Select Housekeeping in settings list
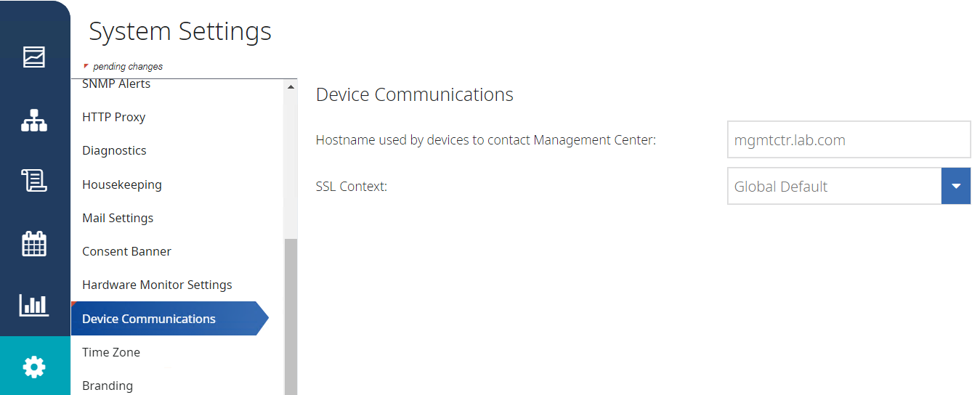Viewport: 980px width, 395px height. [x=122, y=184]
